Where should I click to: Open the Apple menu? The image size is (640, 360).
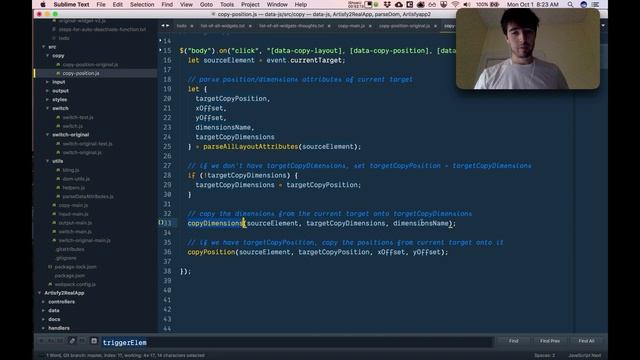(43, 4)
